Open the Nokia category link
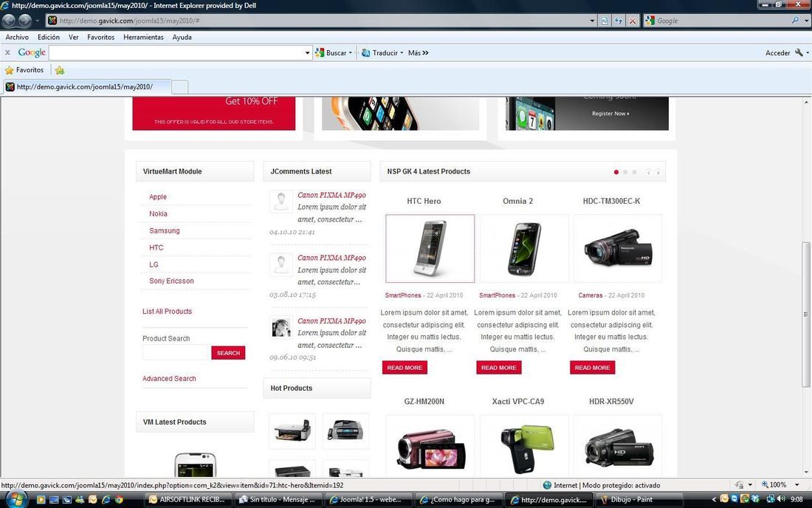Image resolution: width=812 pixels, height=508 pixels. pyautogui.click(x=159, y=214)
